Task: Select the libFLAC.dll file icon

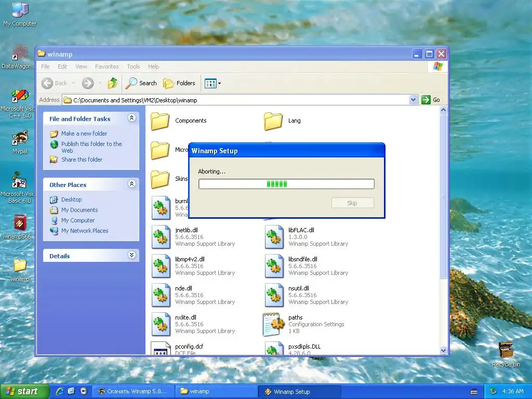Action: [x=274, y=237]
